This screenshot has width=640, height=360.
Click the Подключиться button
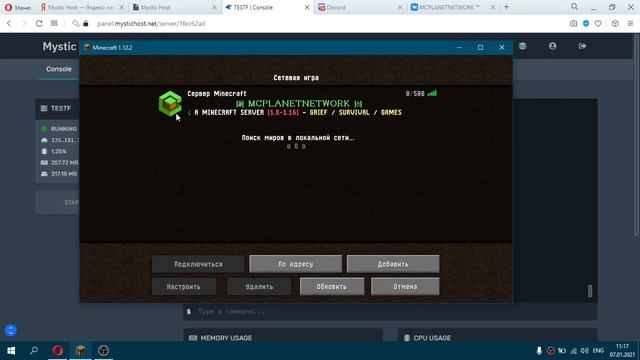pyautogui.click(x=198, y=264)
